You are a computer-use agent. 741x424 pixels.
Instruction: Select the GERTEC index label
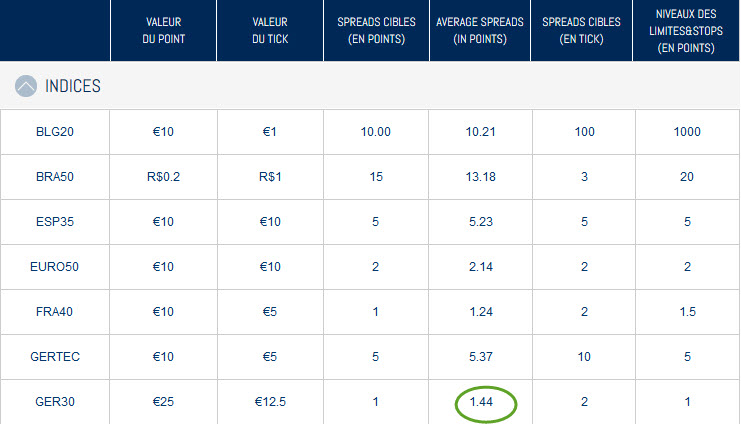(55, 358)
